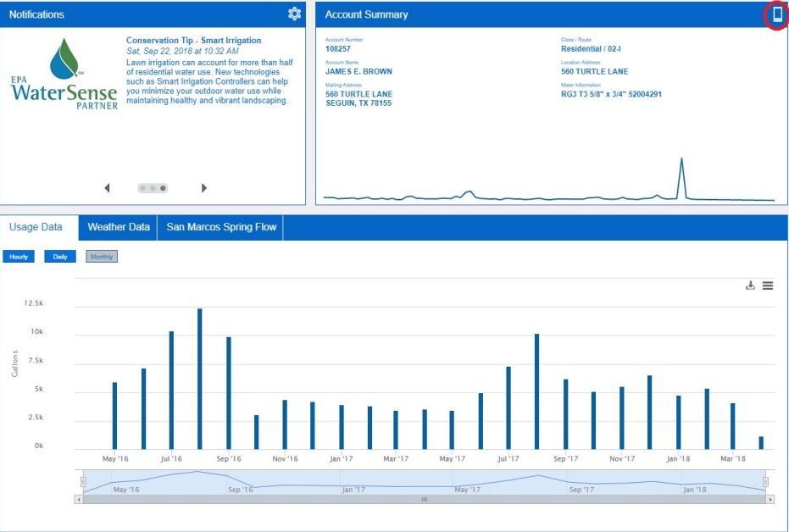Viewport: 789px width, 532px height.
Task: Select the Monthly usage view
Action: 102,257
